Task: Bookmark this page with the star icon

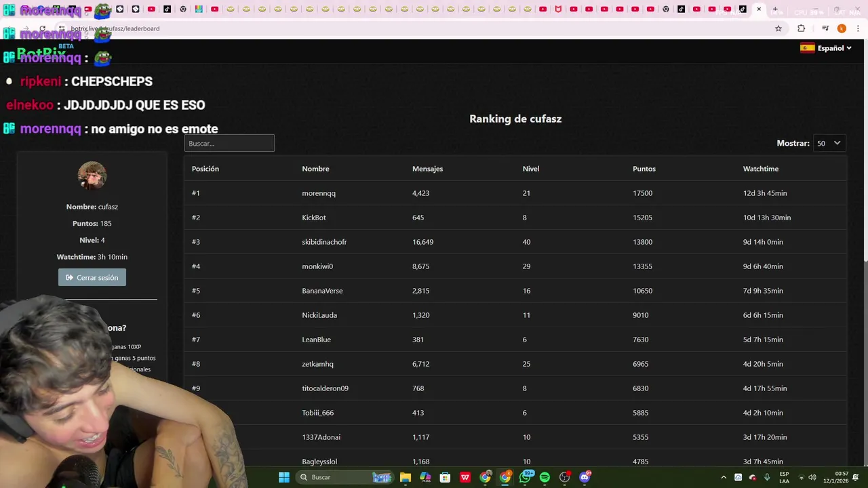Action: 778,28
